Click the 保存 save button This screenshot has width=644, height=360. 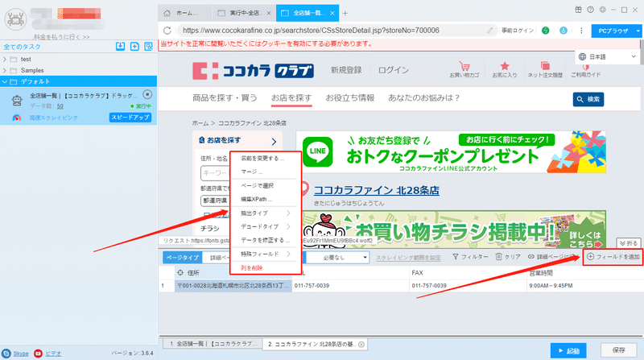(618, 350)
